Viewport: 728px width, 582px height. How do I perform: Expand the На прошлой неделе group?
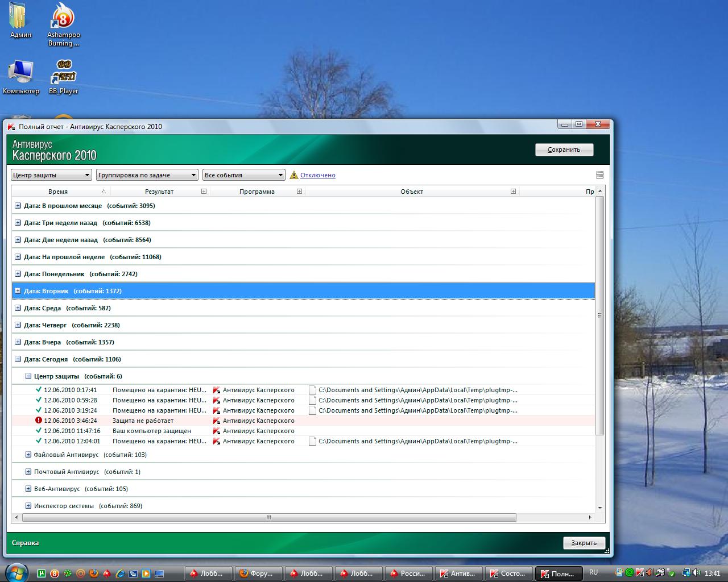click(18, 257)
